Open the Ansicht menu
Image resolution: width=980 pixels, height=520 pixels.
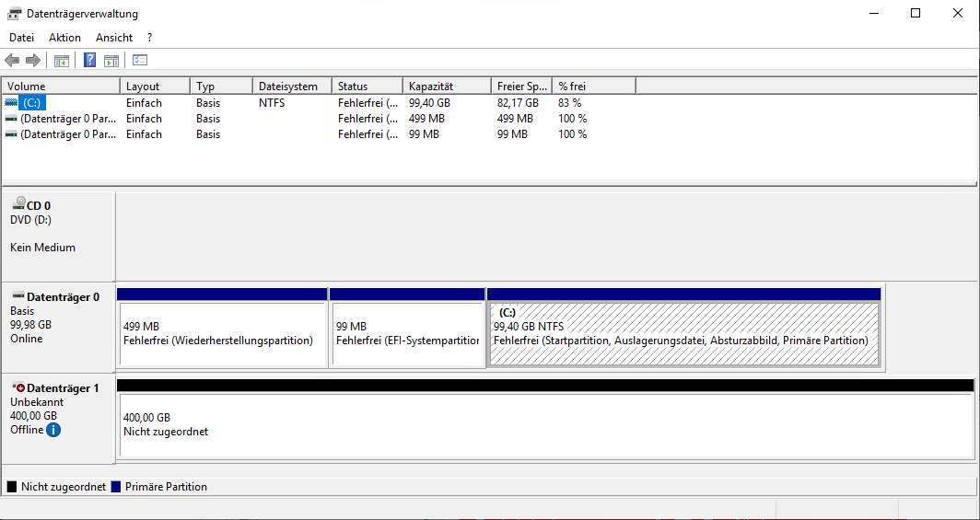[114, 38]
